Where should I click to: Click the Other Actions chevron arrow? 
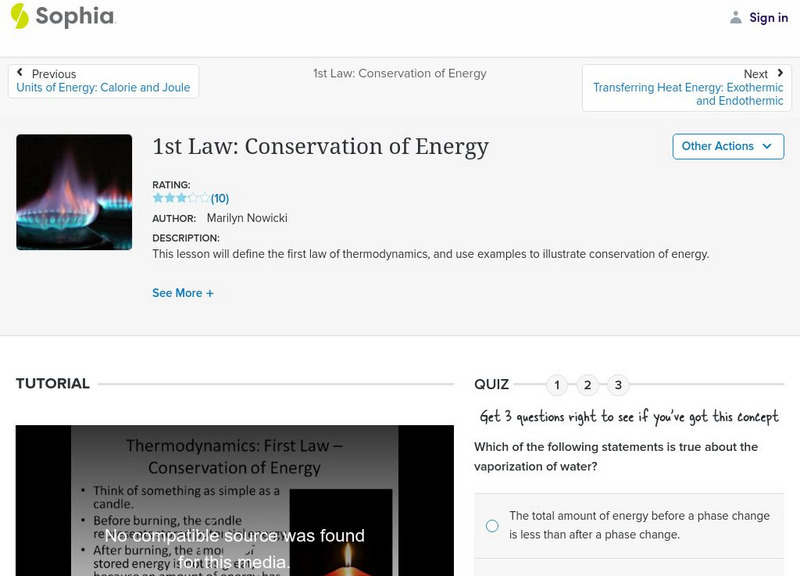tap(767, 146)
